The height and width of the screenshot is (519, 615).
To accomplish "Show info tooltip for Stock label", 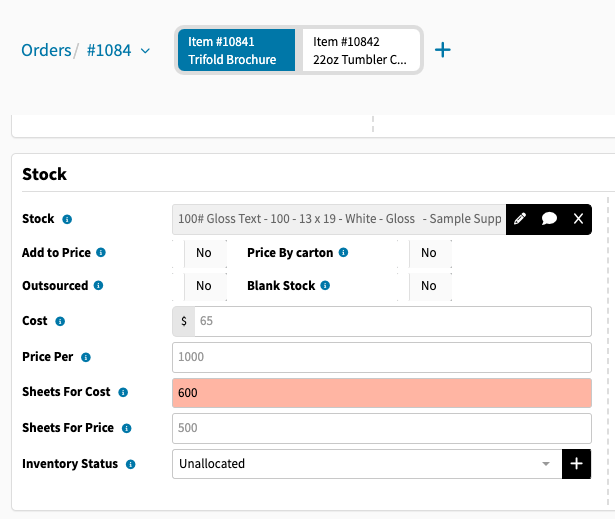I will [67, 219].
